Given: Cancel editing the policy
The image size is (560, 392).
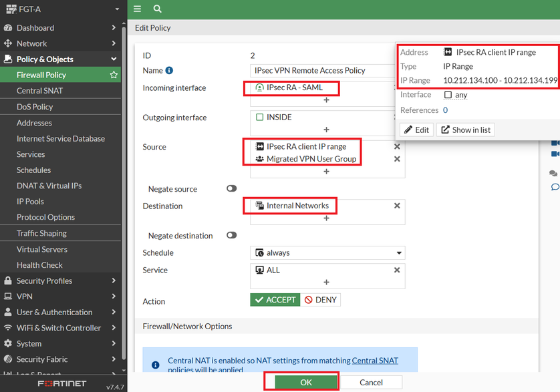Looking at the screenshot, I should click(371, 383).
